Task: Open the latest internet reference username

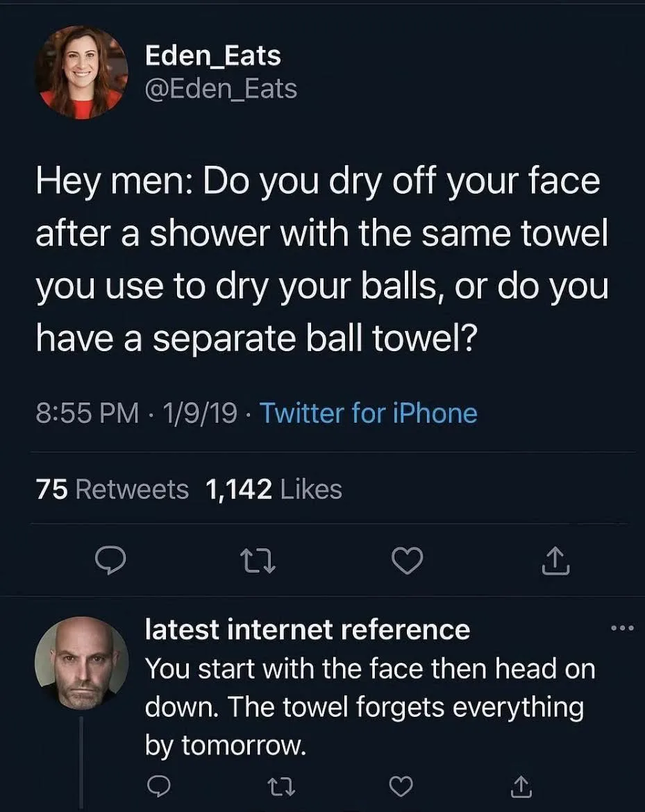Action: coord(307,629)
